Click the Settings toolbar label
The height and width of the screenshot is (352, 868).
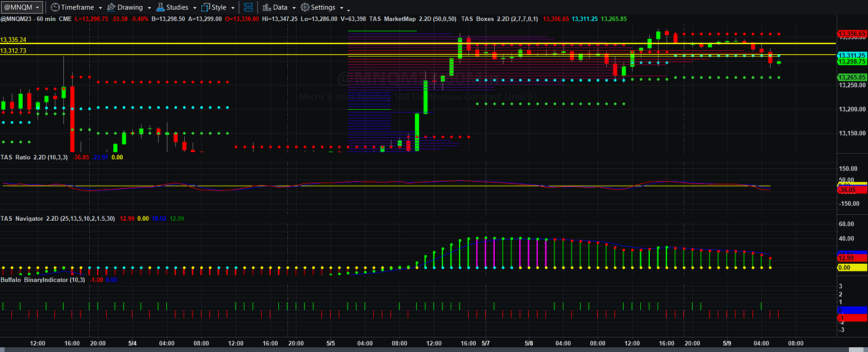click(x=323, y=8)
